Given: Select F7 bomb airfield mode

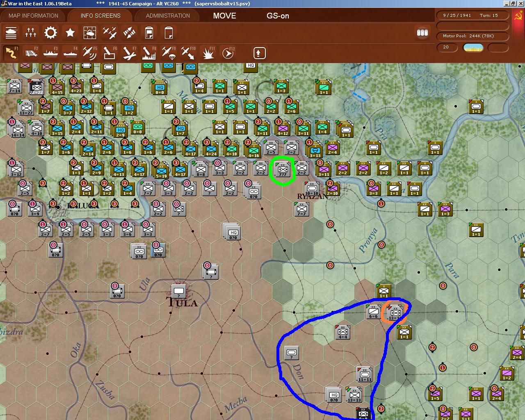Looking at the screenshot, I should [129, 53].
